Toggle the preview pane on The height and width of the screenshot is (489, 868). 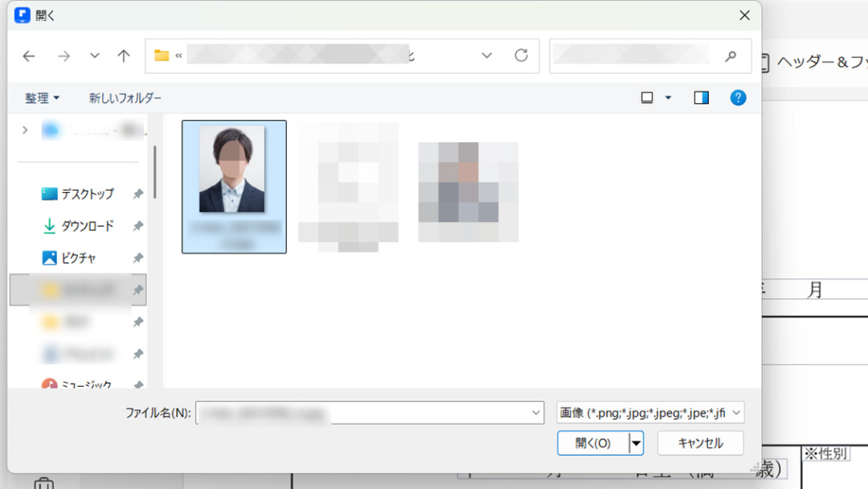[x=701, y=97]
